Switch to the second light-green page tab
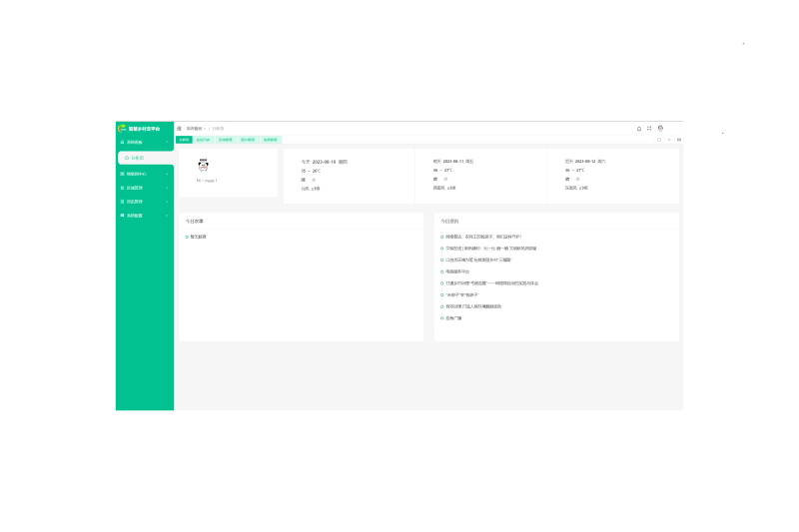799x532 pixels. point(203,140)
